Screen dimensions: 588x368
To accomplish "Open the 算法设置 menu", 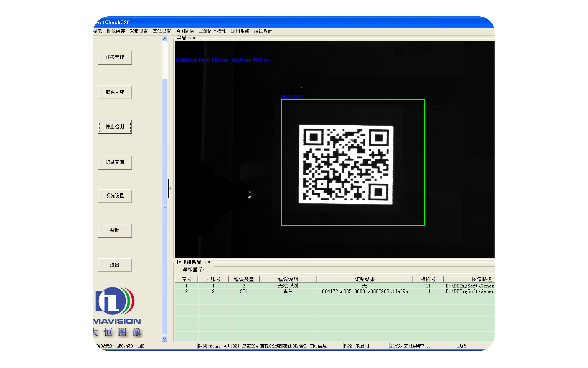I will coord(162,31).
